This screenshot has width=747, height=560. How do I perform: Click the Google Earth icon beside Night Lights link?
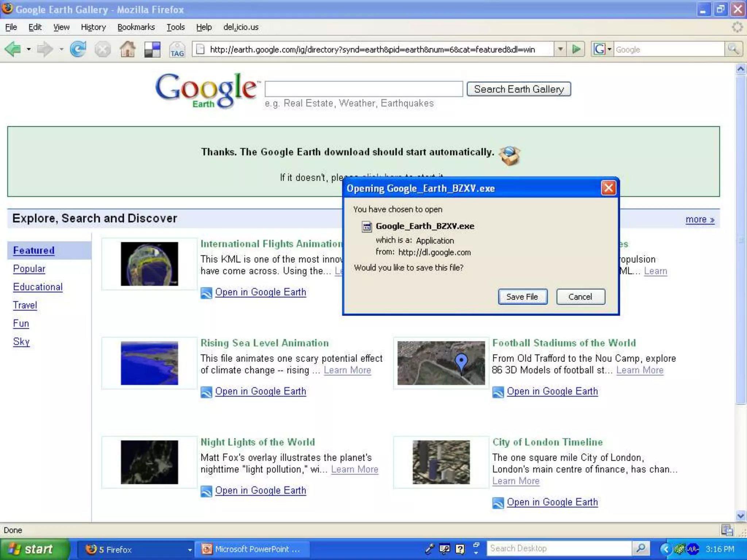[206, 491]
